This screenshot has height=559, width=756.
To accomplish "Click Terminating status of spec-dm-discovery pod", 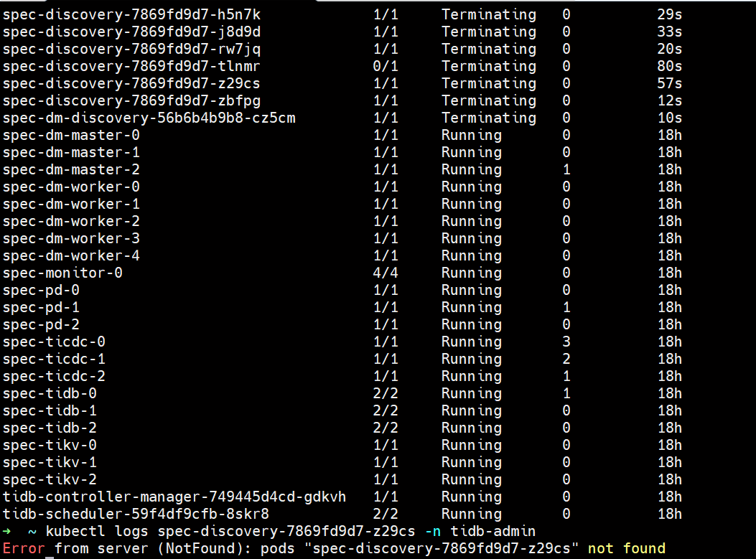I will point(489,118).
